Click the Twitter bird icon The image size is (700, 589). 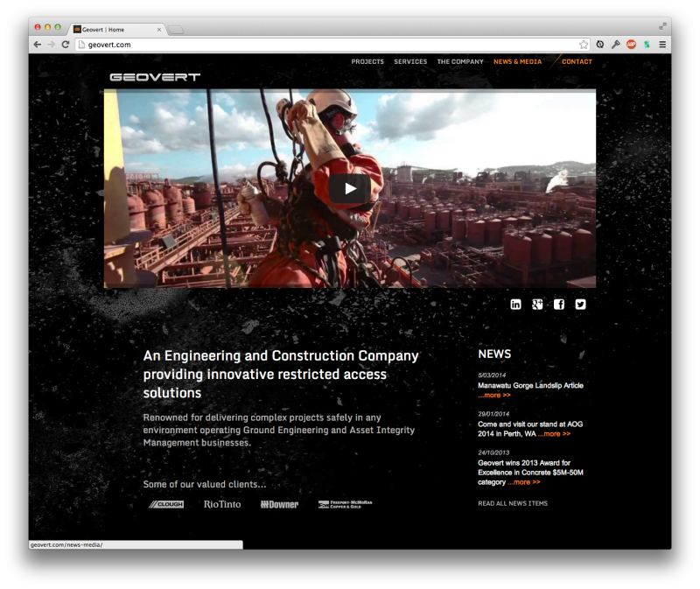coord(581,305)
